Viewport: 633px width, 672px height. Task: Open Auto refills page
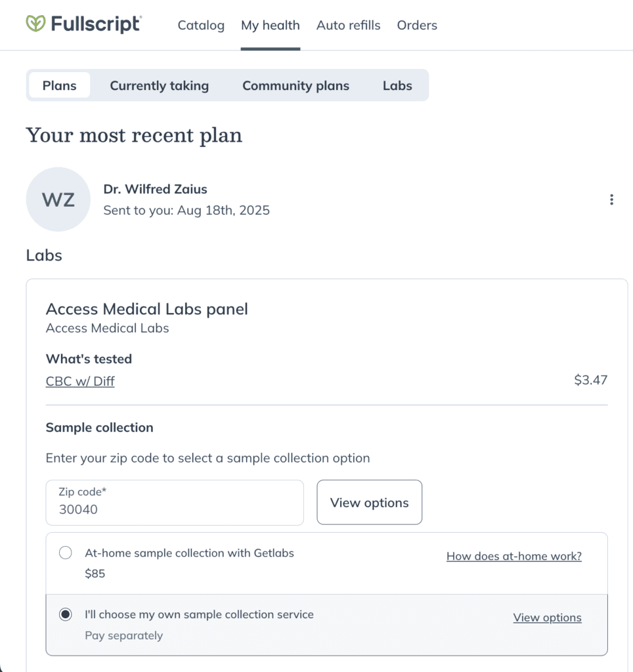tap(348, 26)
